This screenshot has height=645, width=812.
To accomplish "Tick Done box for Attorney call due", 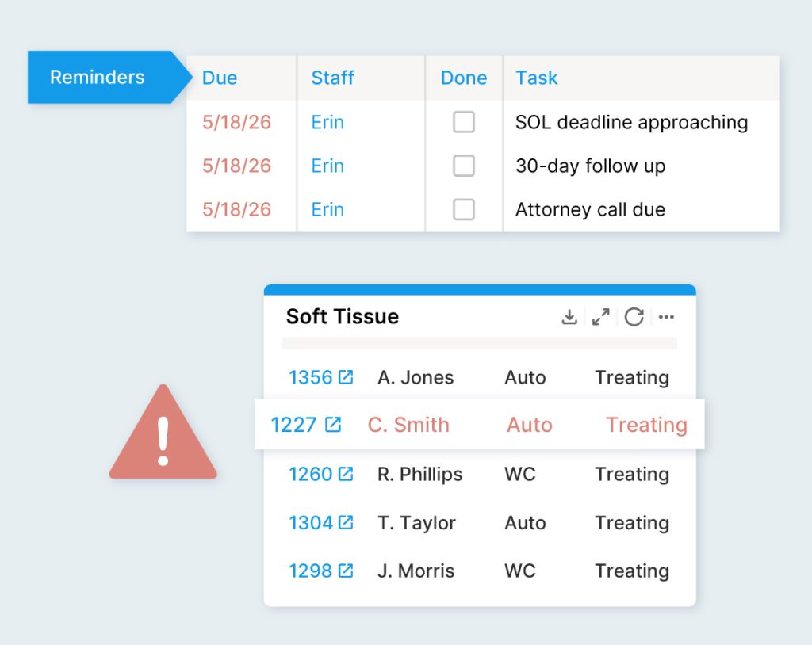I will coord(463,209).
